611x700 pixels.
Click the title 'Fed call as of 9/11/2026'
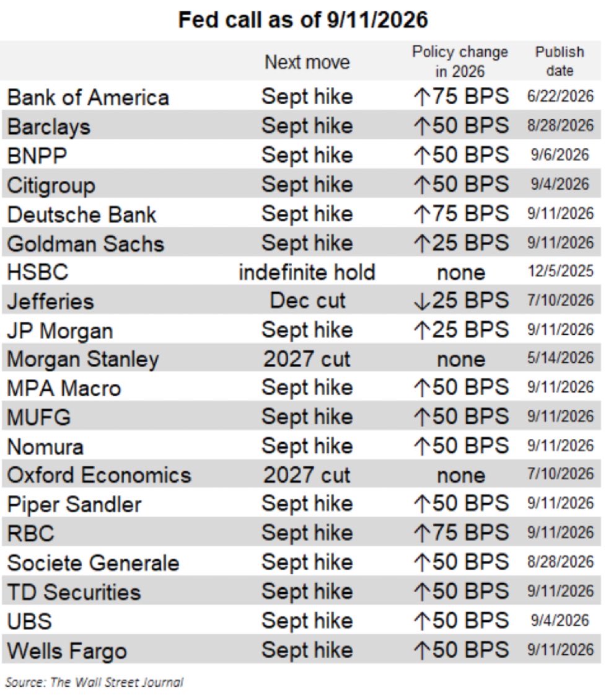[x=304, y=20]
